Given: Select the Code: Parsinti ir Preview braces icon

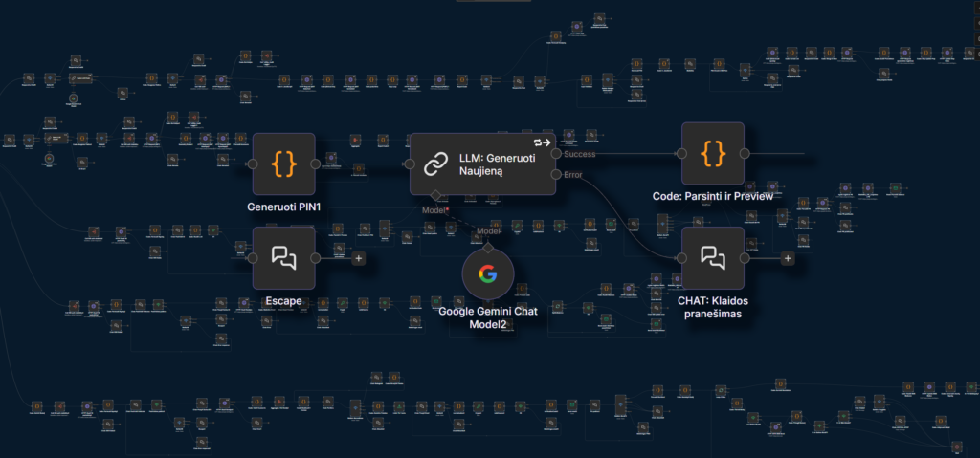Looking at the screenshot, I should tap(713, 154).
